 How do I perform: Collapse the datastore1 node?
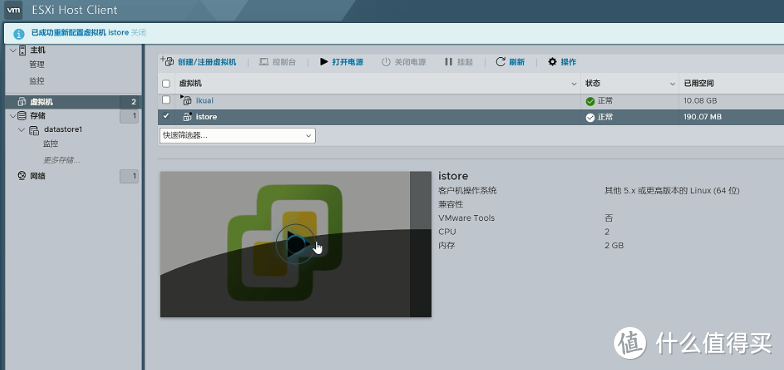21,130
